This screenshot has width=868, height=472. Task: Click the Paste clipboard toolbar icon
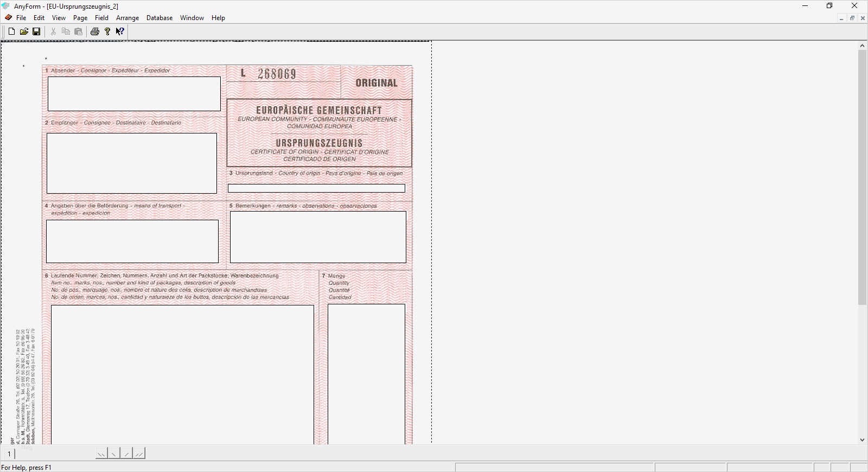pyautogui.click(x=78, y=31)
